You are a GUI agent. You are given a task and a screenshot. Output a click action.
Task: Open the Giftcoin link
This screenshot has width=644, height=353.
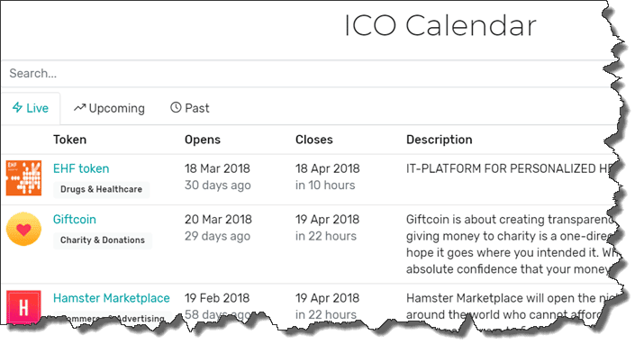click(75, 220)
